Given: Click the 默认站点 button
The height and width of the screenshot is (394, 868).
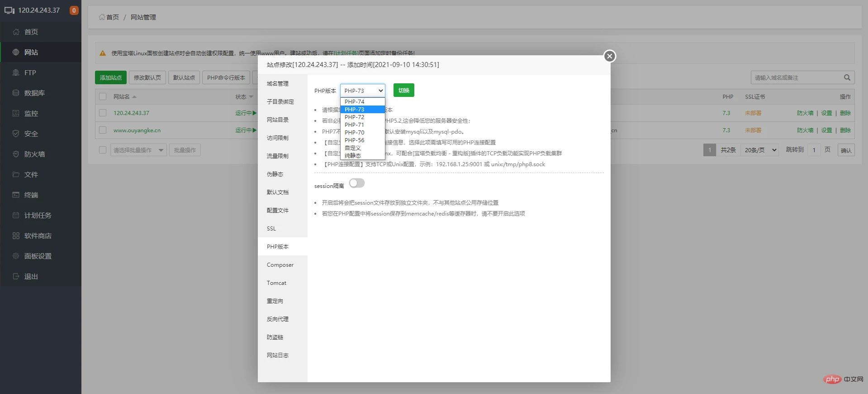Looking at the screenshot, I should [x=184, y=77].
